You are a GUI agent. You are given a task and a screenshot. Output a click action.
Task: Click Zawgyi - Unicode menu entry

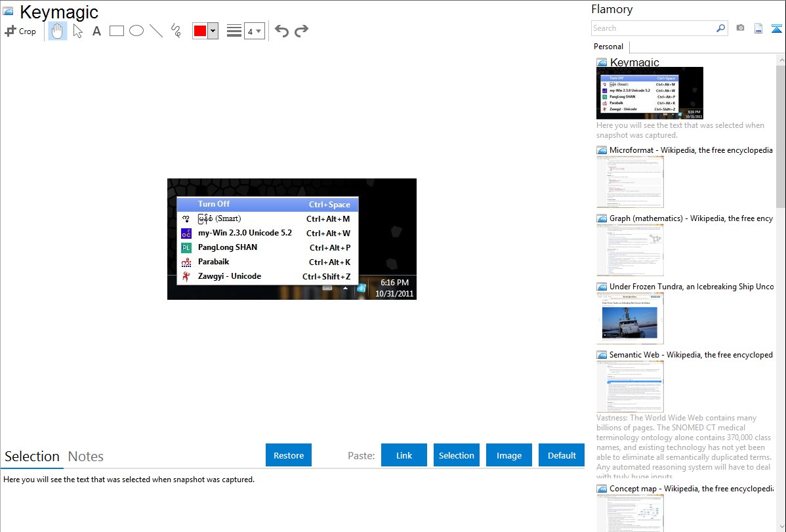[x=268, y=276]
